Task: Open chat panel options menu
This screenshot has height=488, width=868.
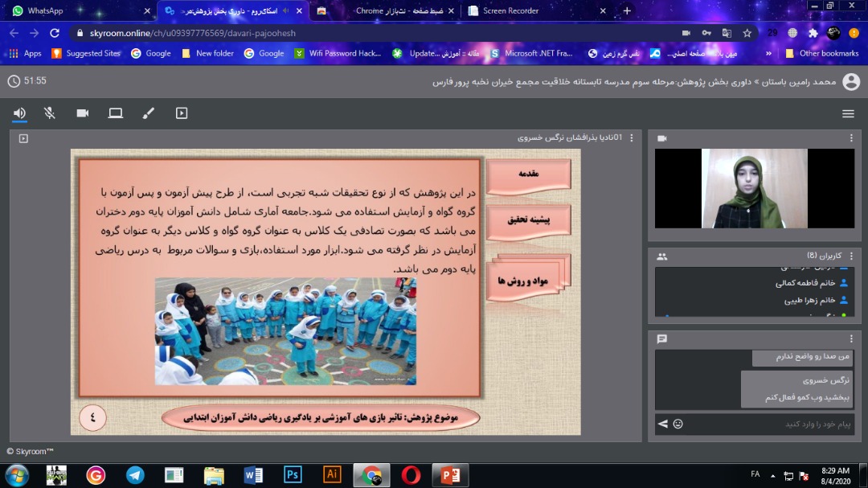Action: [x=851, y=338]
